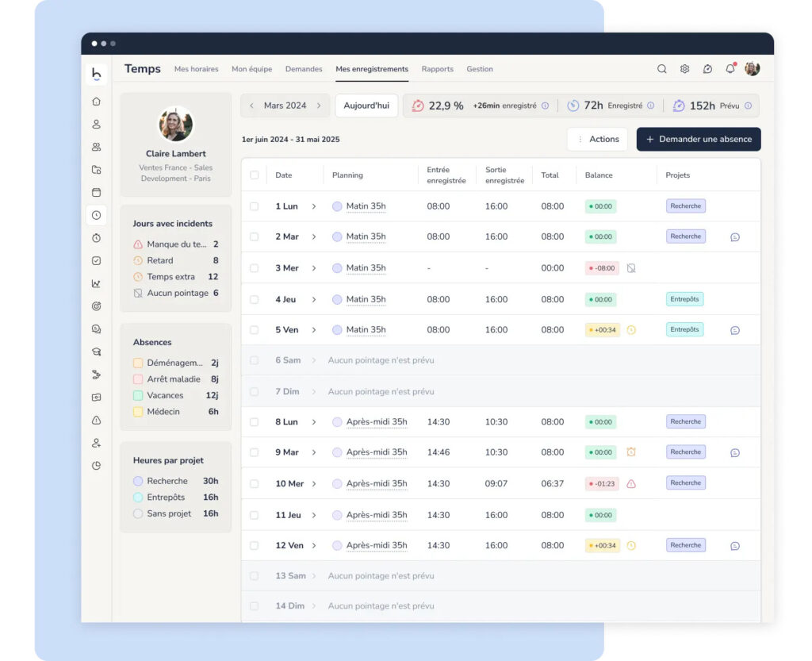Check the checkbox on the 1 Lun row
The image size is (812, 661).
(255, 206)
